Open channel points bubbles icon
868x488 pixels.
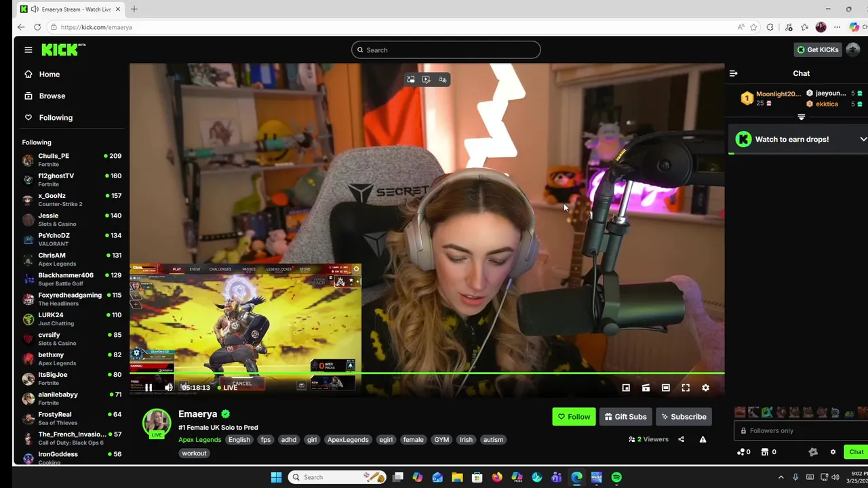[x=744, y=452]
